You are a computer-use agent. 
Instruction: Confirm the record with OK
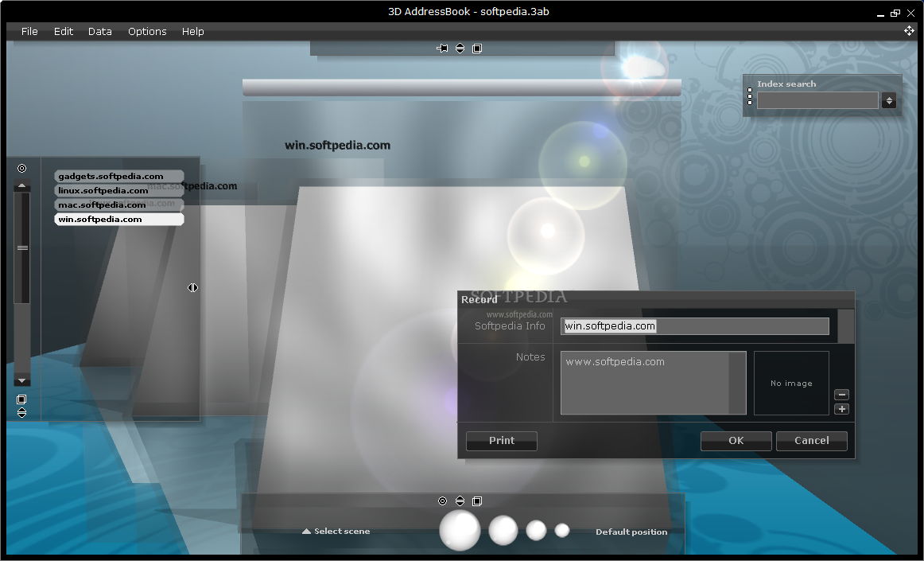(736, 441)
